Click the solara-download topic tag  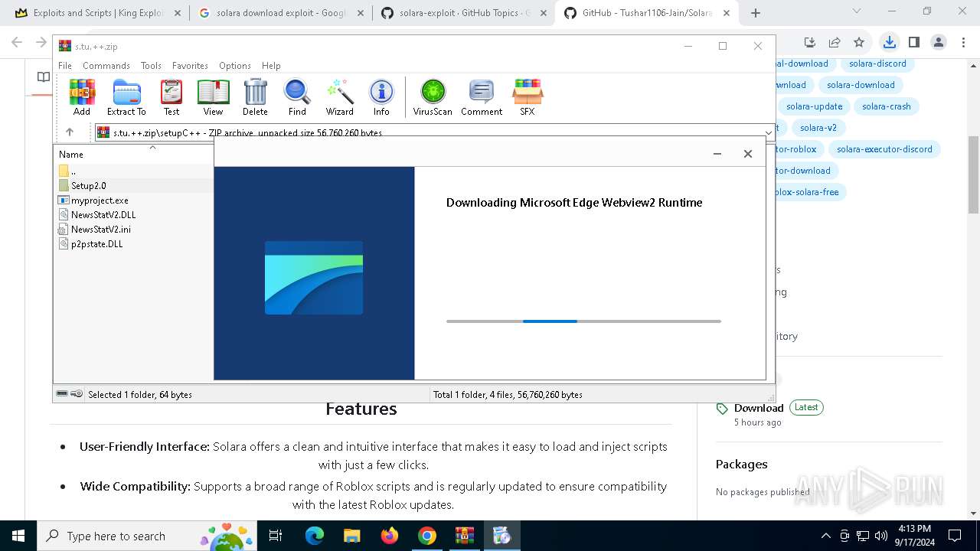coord(861,85)
